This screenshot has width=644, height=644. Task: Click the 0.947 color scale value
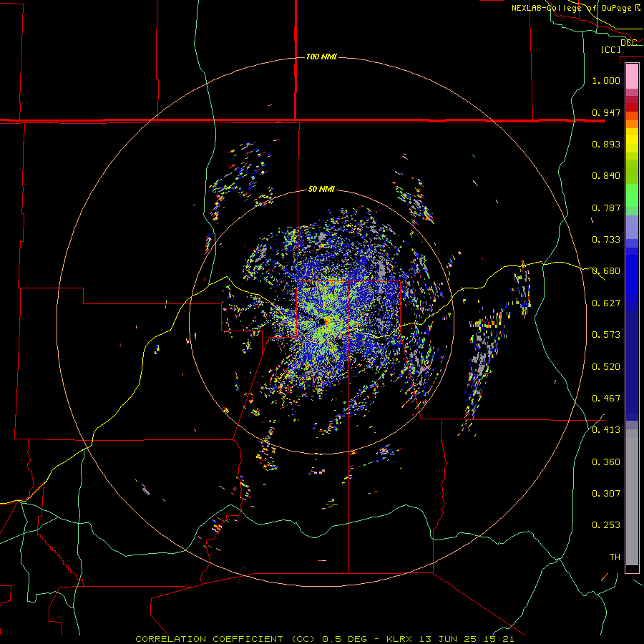(x=606, y=112)
